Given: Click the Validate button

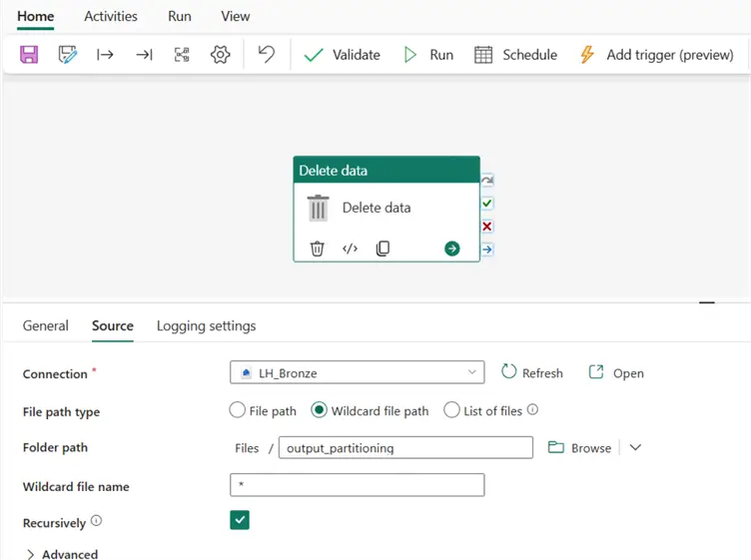Looking at the screenshot, I should [x=343, y=55].
